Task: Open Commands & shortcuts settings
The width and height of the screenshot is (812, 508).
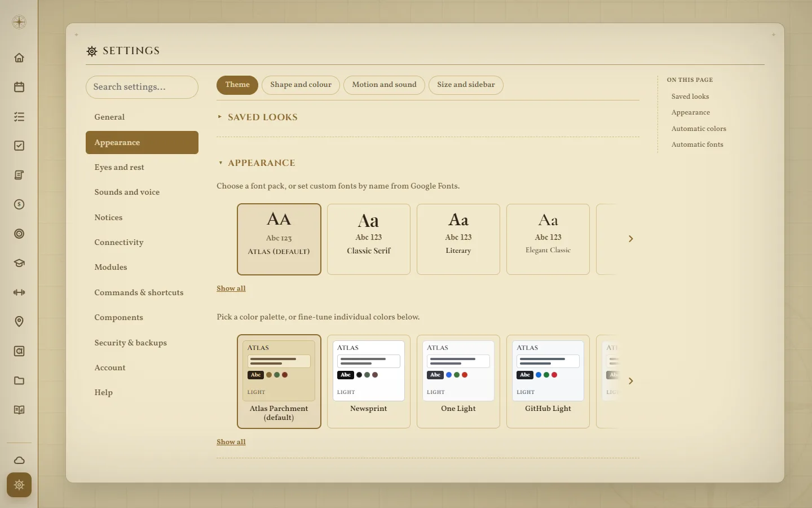Action: tap(142, 293)
